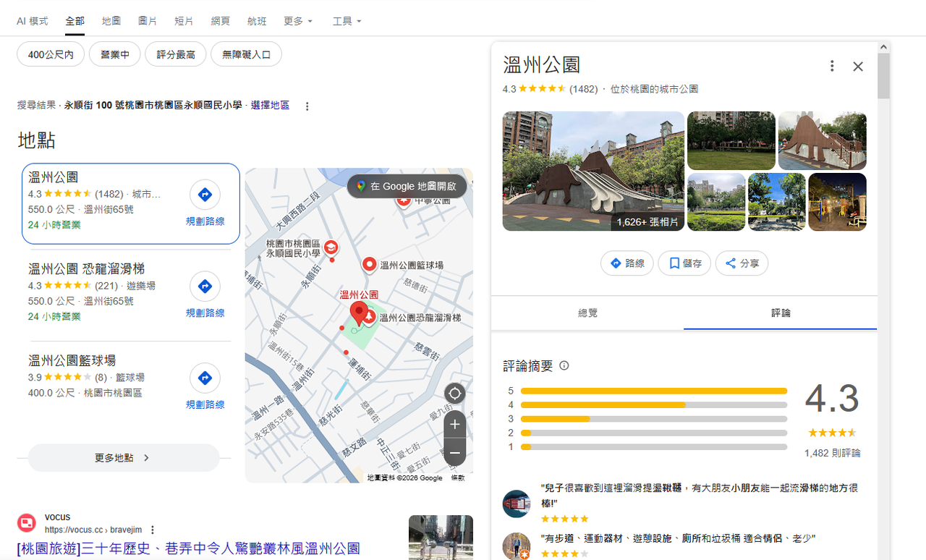
Task: Zoom in on the map with plus
Action: click(454, 425)
